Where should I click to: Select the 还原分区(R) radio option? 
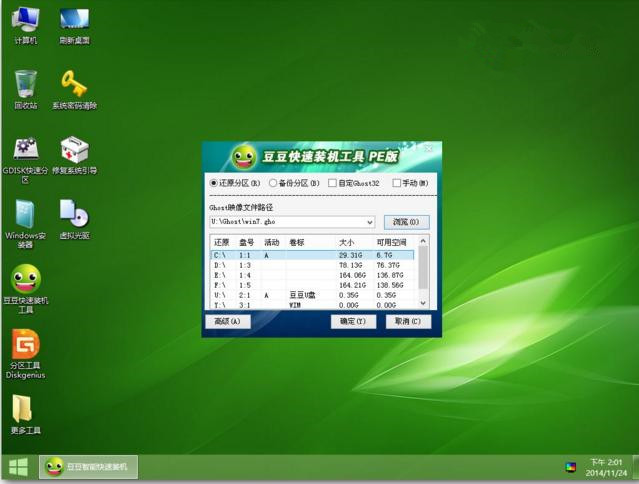click(235, 183)
